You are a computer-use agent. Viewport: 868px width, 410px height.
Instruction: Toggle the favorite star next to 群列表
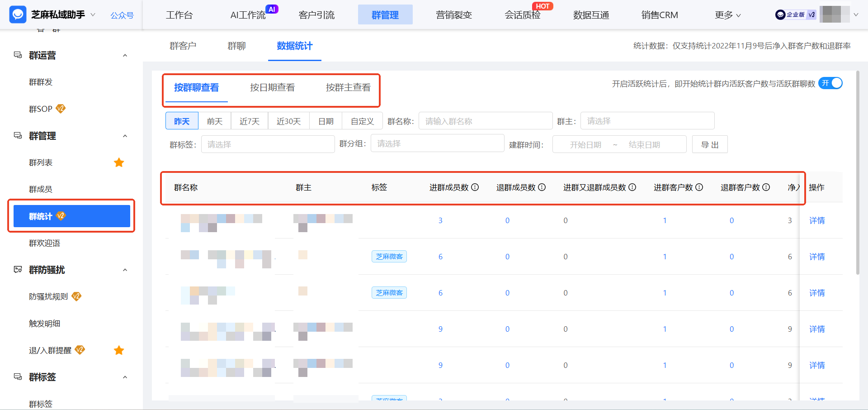119,162
